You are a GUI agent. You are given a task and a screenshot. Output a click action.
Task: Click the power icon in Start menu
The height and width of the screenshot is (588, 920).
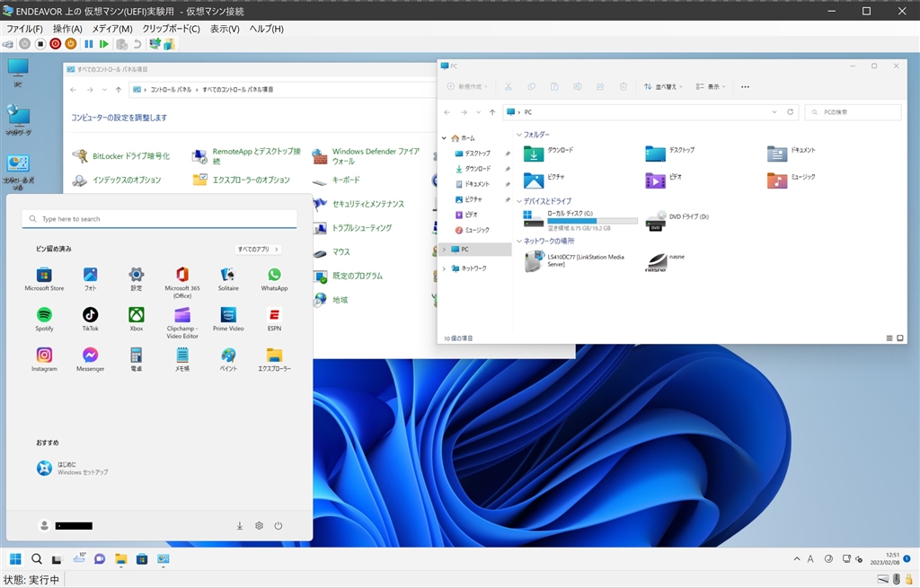(x=279, y=525)
